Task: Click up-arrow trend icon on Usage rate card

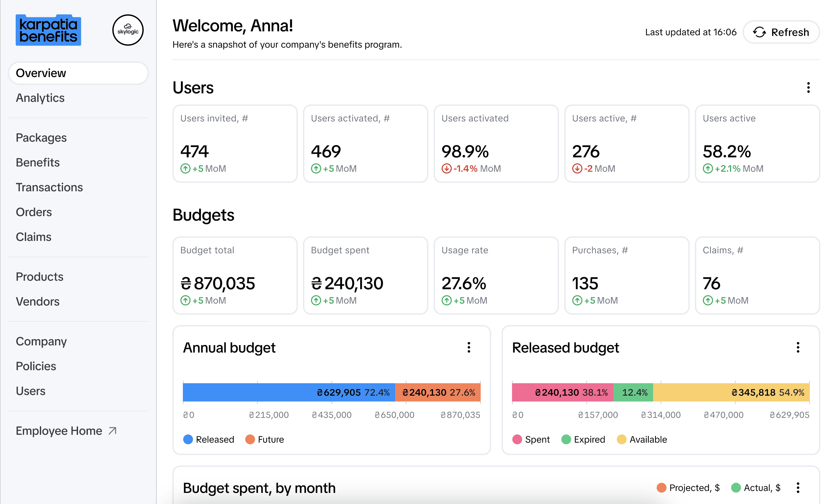Action: pyautogui.click(x=446, y=300)
